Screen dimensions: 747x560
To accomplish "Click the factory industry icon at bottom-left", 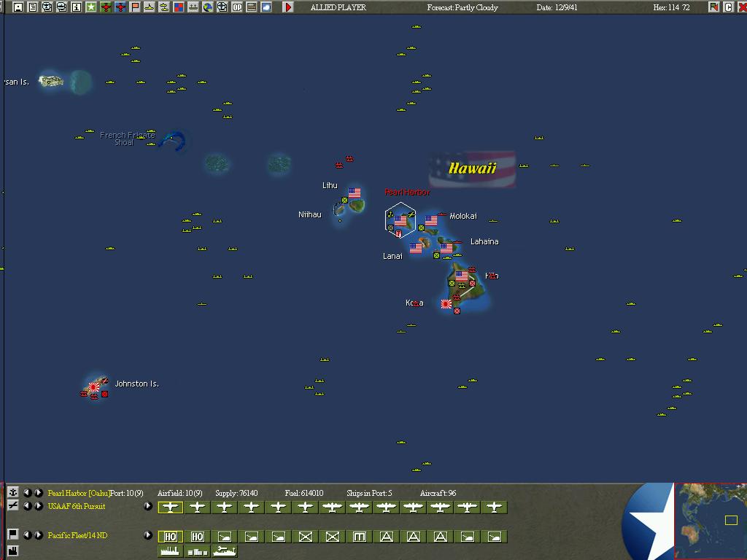I will coord(13,551).
